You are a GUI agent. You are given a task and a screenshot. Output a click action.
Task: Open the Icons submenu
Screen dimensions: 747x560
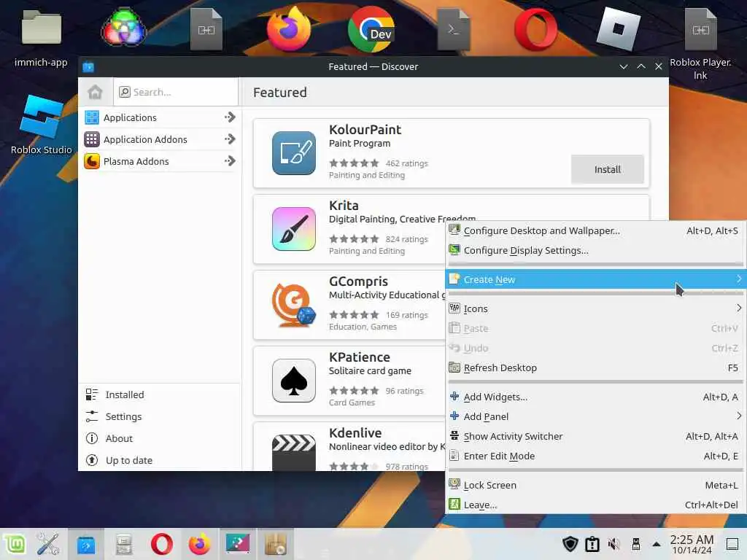[x=595, y=308]
